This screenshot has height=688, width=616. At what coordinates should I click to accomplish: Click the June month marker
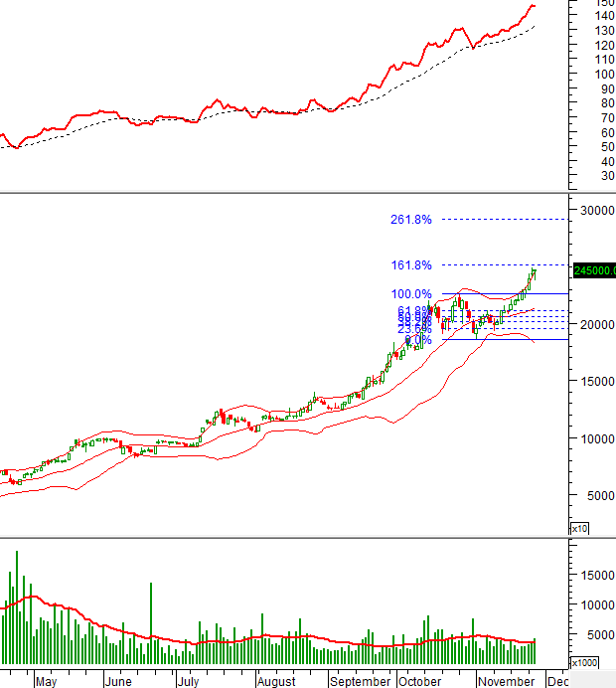tap(117, 682)
